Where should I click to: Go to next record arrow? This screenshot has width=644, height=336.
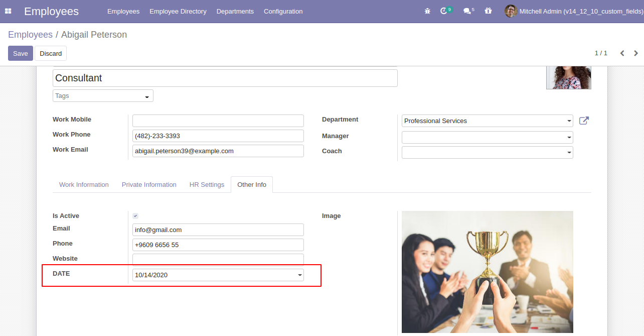coord(636,53)
